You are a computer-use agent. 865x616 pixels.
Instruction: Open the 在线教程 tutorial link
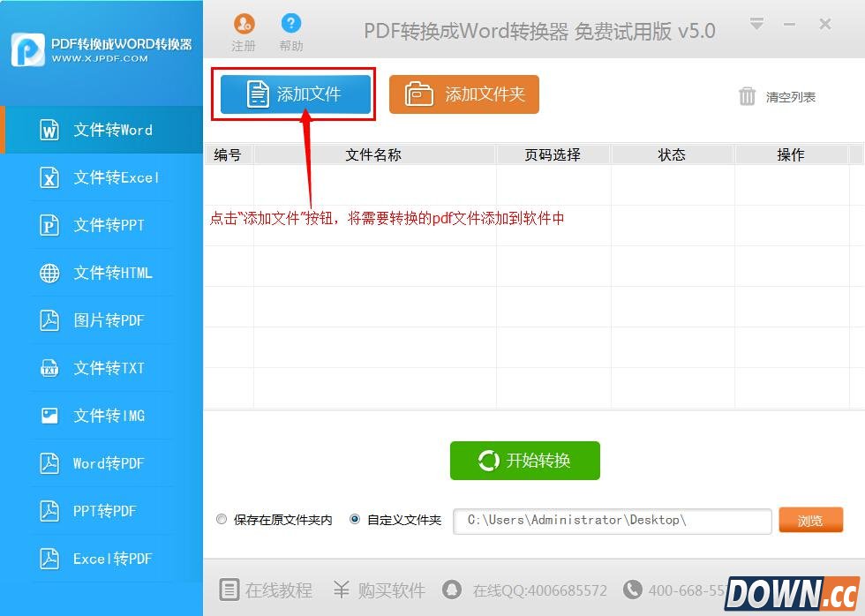point(265,590)
